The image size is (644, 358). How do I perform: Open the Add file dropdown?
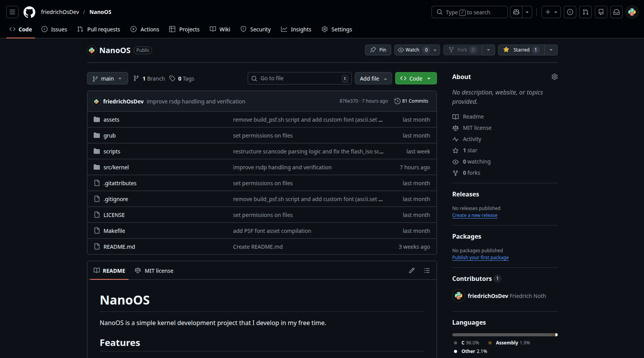[x=373, y=79]
